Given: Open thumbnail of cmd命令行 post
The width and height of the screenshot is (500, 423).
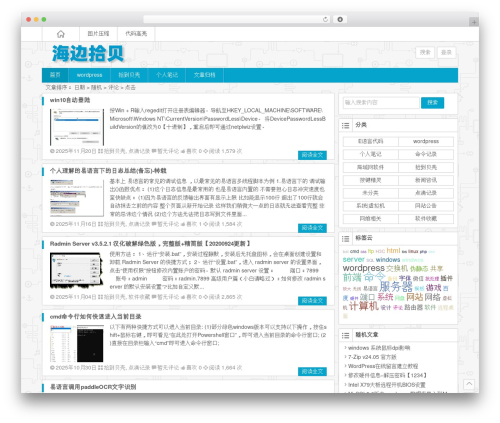Looking at the screenshot, I should (x=77, y=344).
